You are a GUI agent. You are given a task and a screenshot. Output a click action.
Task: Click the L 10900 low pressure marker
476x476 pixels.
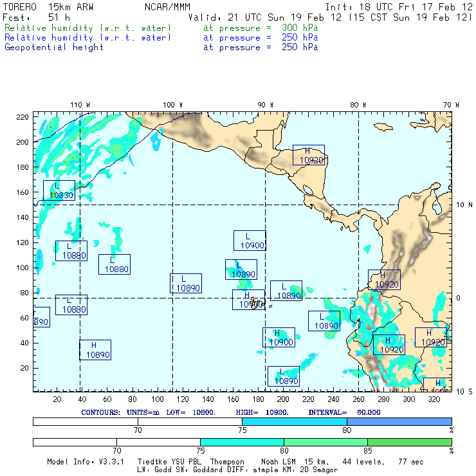(x=250, y=241)
